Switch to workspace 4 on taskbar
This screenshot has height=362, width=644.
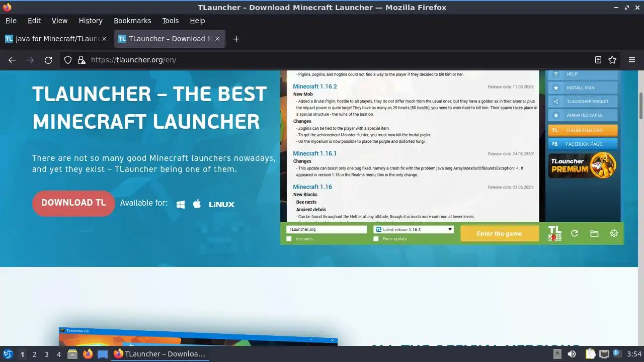coord(58,354)
